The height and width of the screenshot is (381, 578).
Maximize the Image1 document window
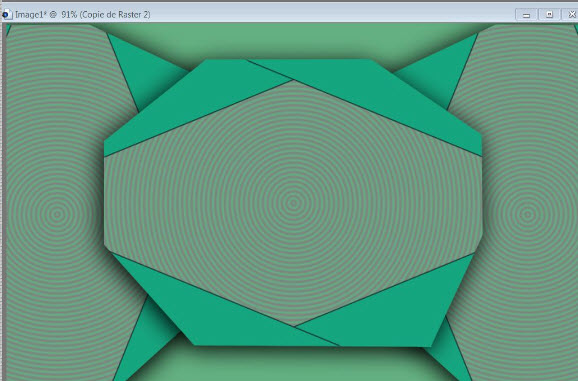click(549, 15)
